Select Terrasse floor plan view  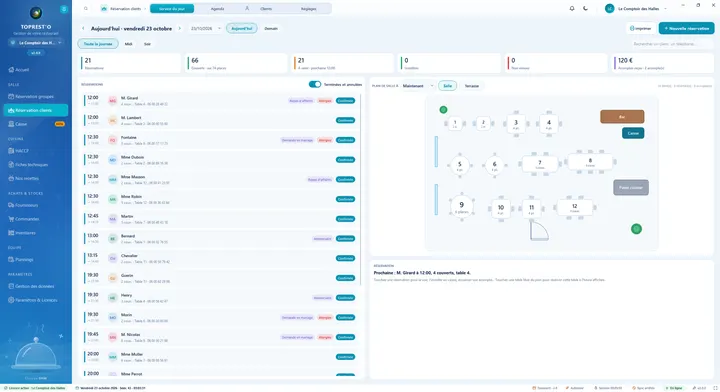pos(472,86)
